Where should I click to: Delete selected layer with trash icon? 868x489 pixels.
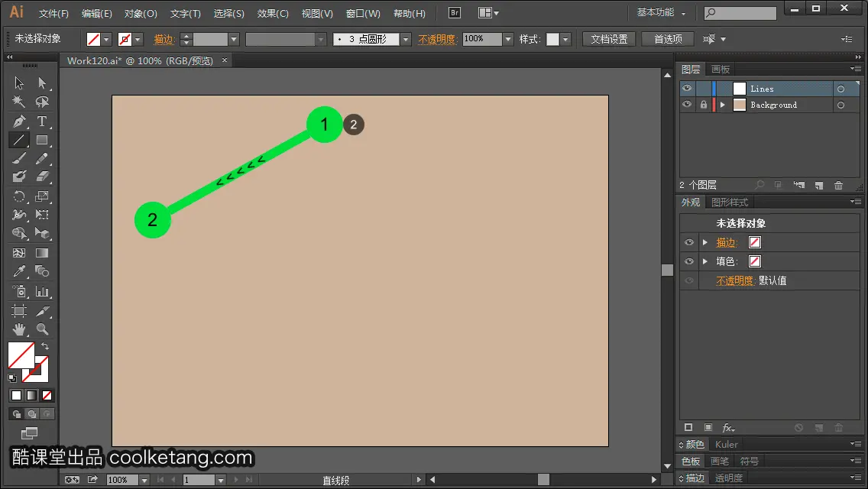pyautogui.click(x=839, y=185)
